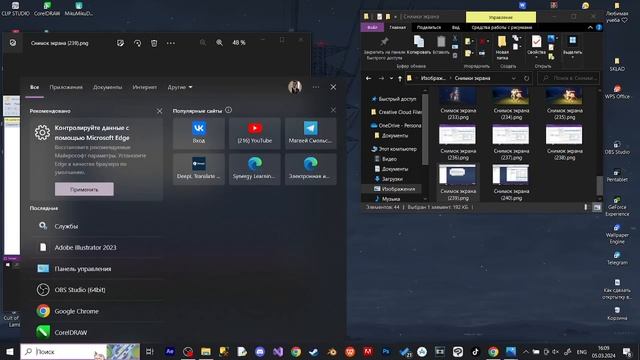Open Photoshop from the taskbar
The height and width of the screenshot is (360, 640).
coord(386,351)
